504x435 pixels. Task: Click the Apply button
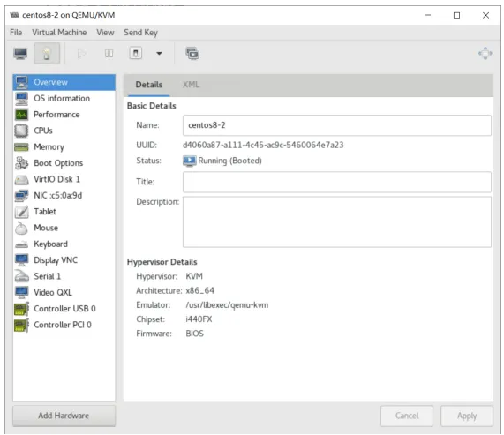click(x=467, y=416)
